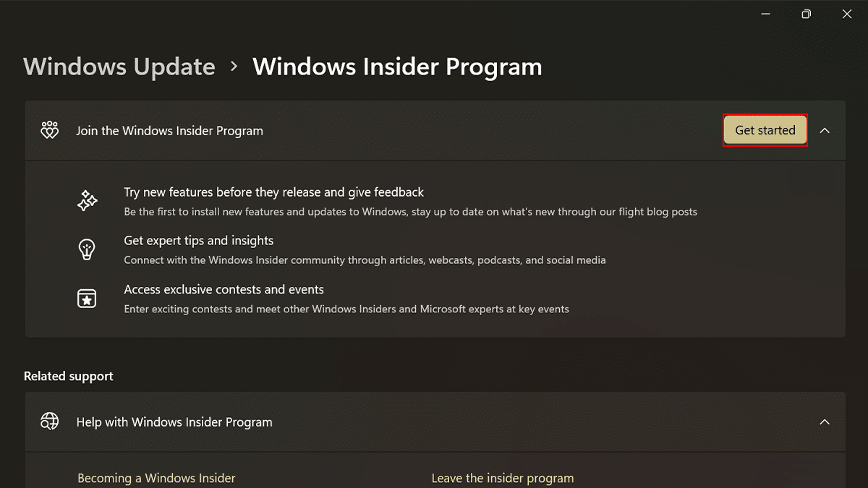Collapse the Help with Windows Insider Program section

pyautogui.click(x=825, y=422)
